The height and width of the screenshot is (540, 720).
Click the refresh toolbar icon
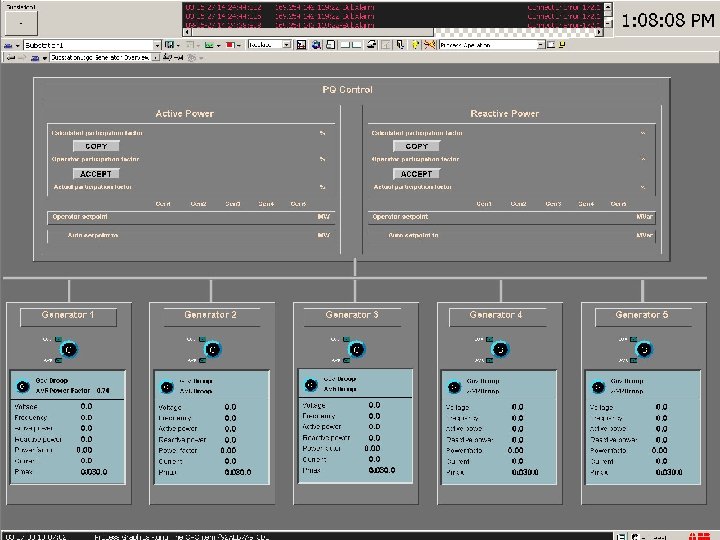371,45
